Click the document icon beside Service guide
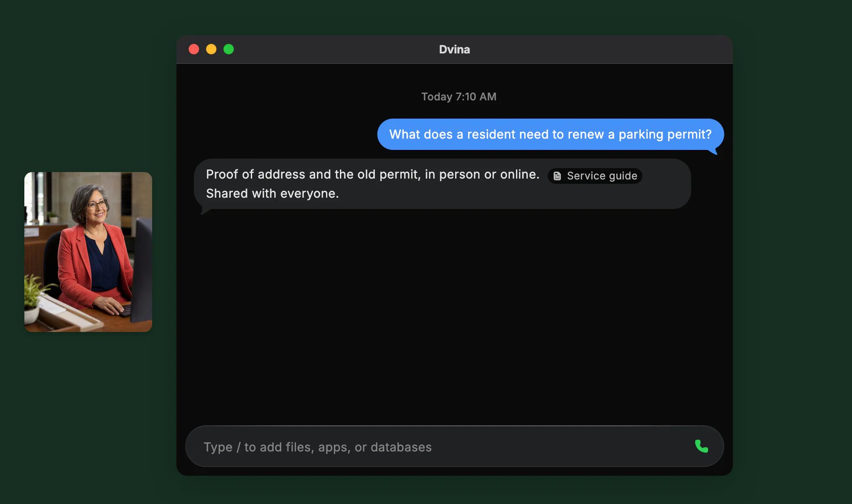852x504 pixels. pyautogui.click(x=557, y=176)
